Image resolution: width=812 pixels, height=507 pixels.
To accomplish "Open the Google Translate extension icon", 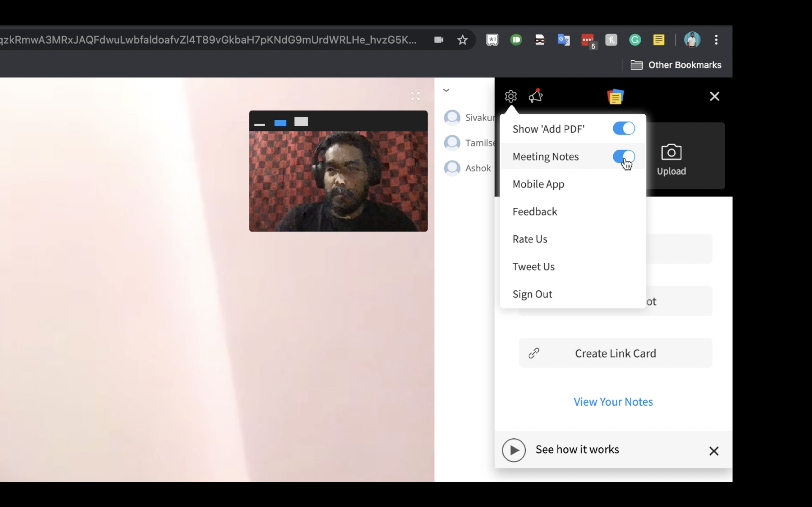I will pos(563,40).
